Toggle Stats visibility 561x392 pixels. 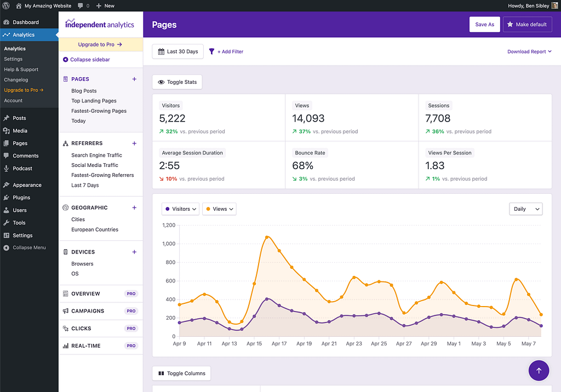178,82
